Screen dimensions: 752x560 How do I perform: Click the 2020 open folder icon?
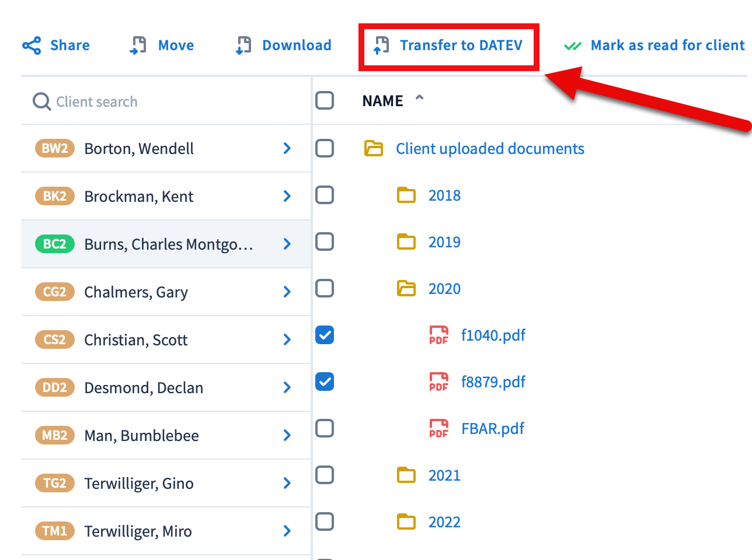coord(406,289)
